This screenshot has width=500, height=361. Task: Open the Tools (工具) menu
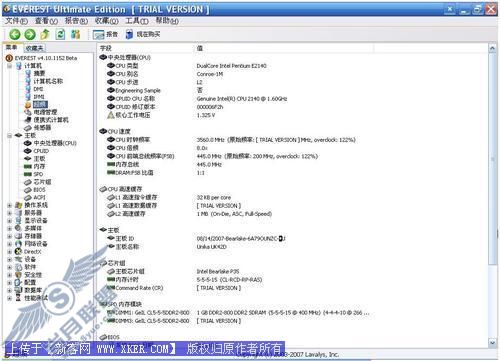[137, 21]
